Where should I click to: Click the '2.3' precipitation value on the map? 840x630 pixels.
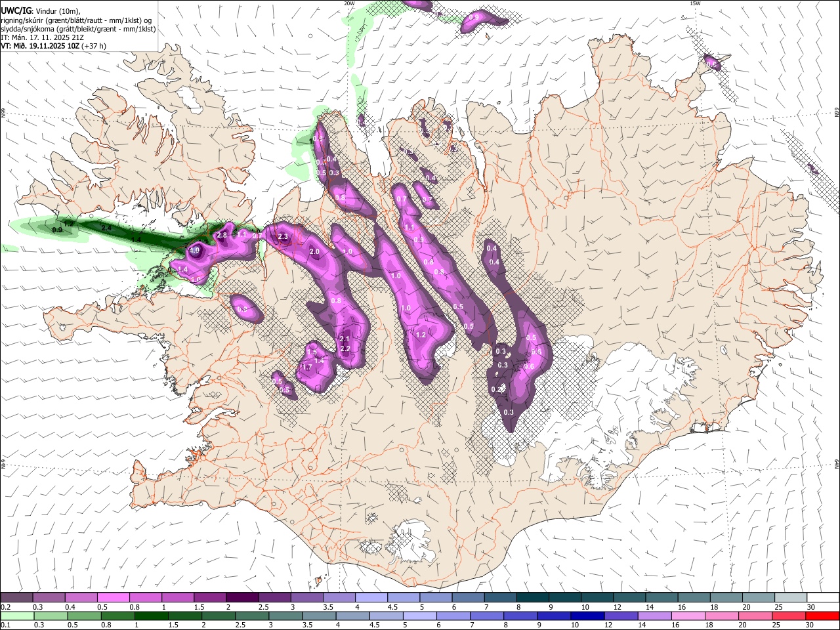(x=283, y=236)
